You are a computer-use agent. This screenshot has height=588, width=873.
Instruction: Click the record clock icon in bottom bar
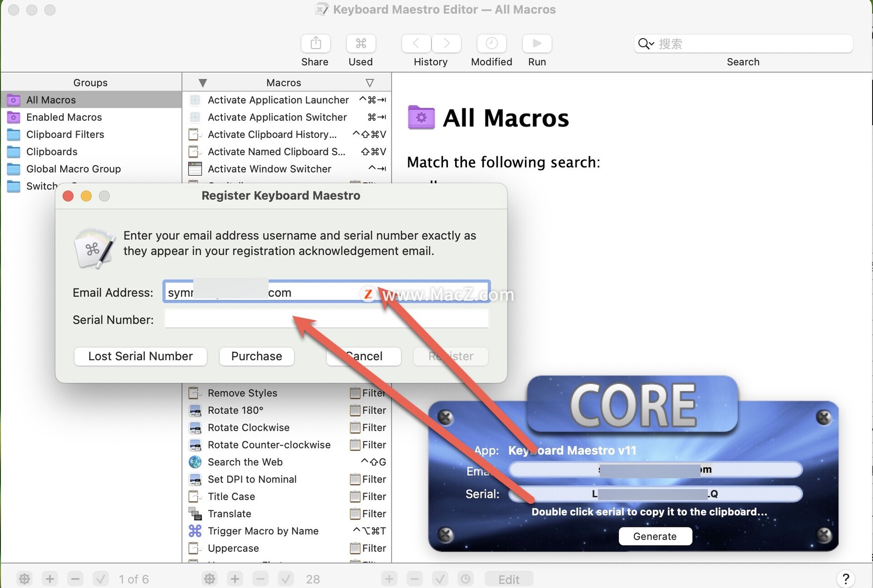point(466,579)
